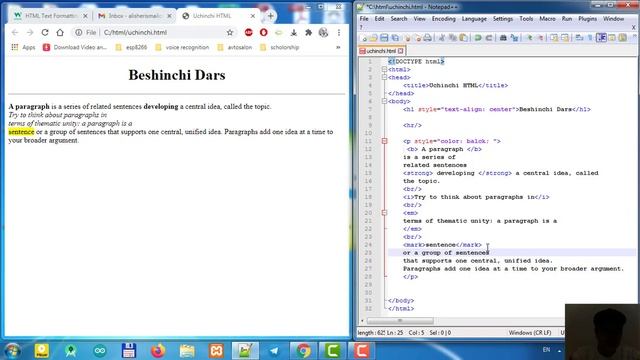Viewport: 640px width, 360px height.
Task: Open the voice recognition bookmarks folder
Action: [x=182, y=47]
